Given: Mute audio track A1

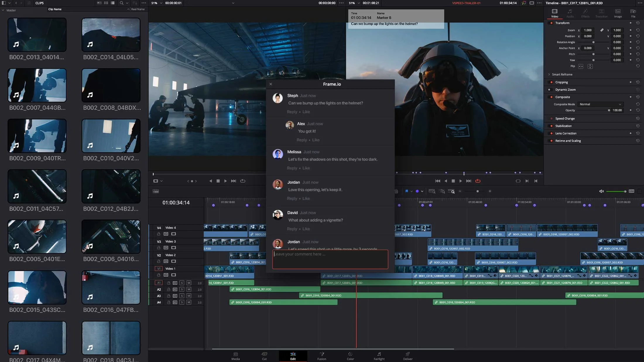Looking at the screenshot, I should coord(189,283).
